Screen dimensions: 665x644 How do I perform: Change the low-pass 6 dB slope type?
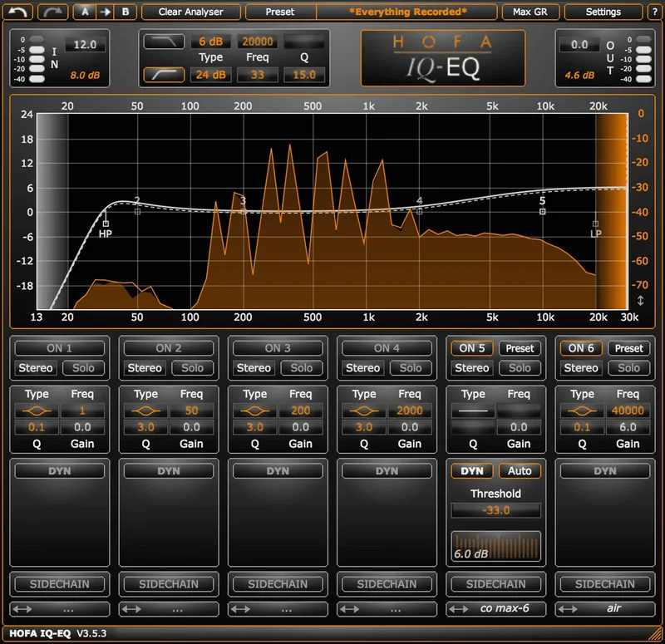click(211, 42)
